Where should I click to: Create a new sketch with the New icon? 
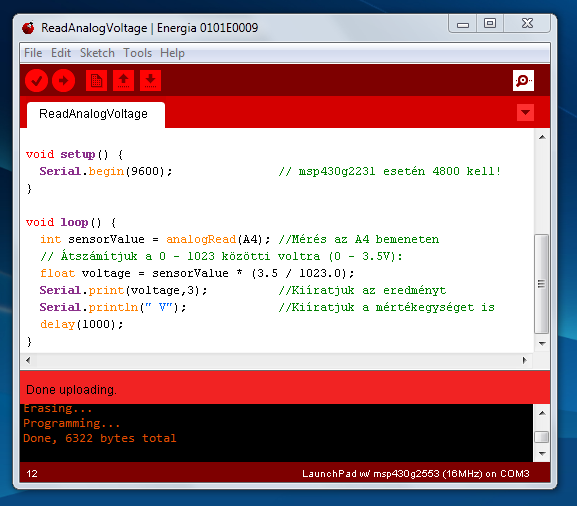coord(96,81)
